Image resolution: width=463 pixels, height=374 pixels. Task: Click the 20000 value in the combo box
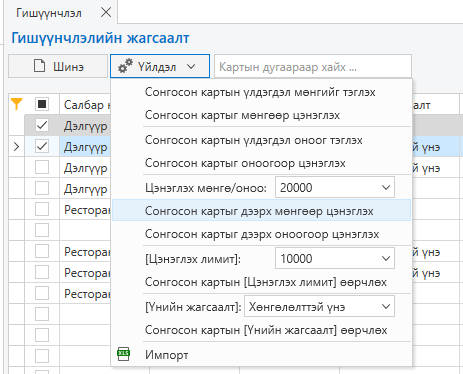(x=296, y=188)
